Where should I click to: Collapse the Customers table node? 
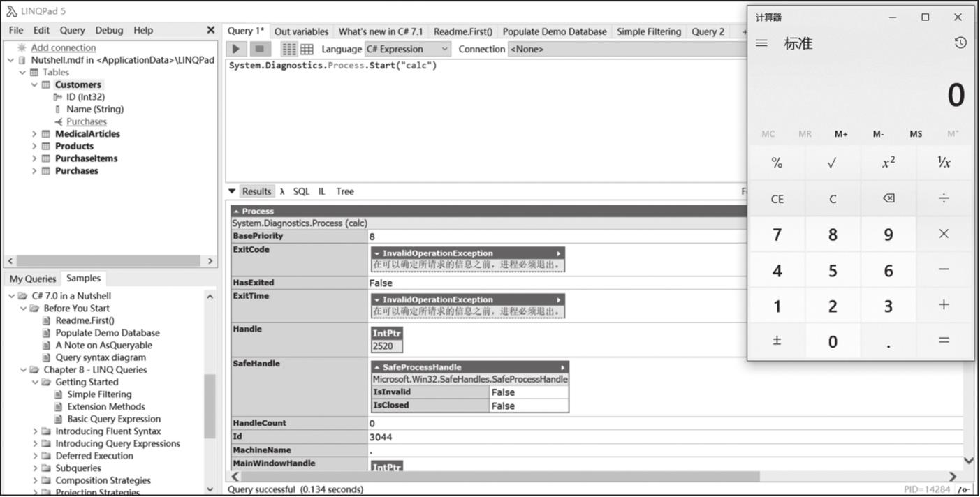(x=34, y=84)
